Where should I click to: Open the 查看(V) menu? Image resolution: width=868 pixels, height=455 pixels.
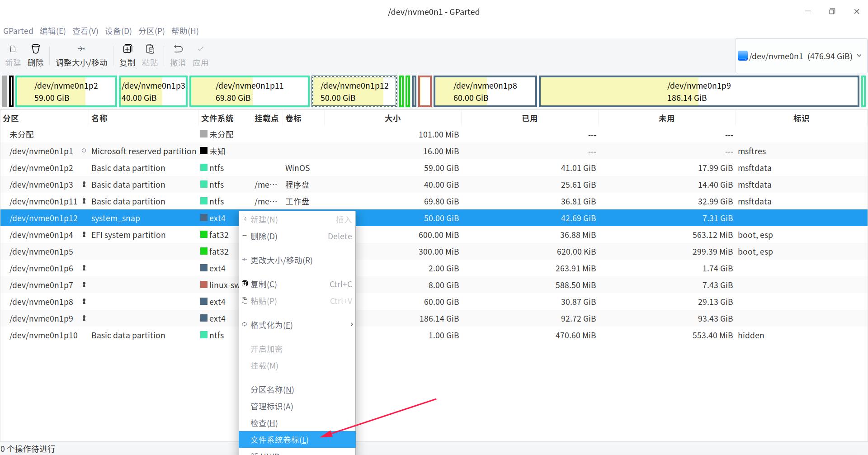click(x=85, y=31)
